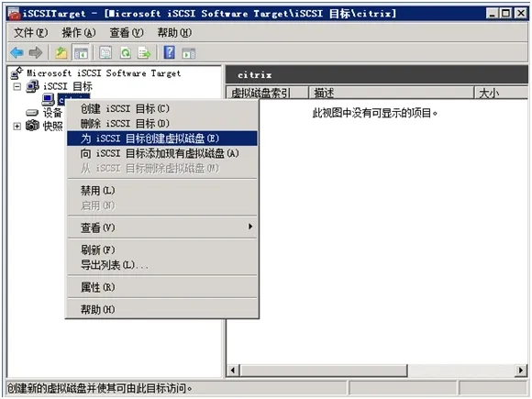Screen dimensions: 532x399
Task: Click the Up one level folder icon
Action: point(61,52)
